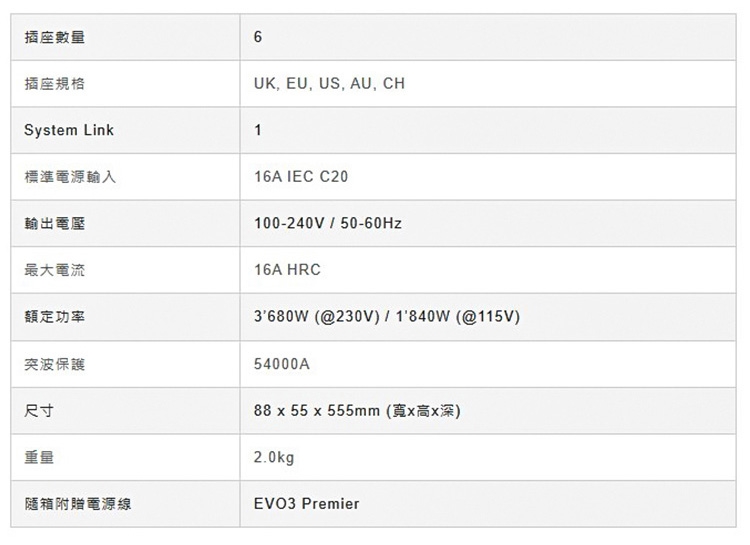Click the 重量 row label
Image resolution: width=750 pixels, height=545 pixels.
coord(39,457)
